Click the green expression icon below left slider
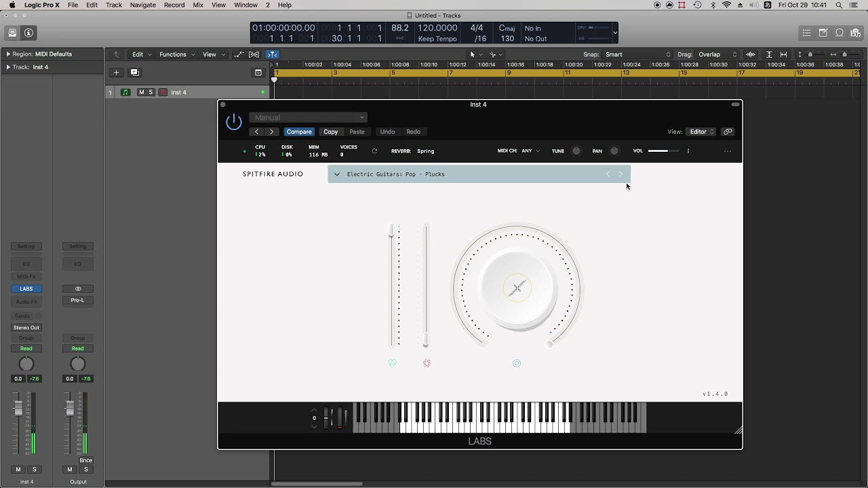This screenshot has width=868, height=488. pos(392,363)
